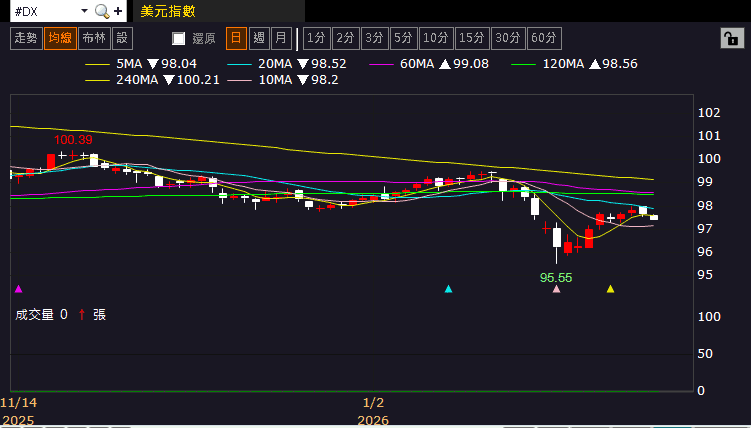Click the #DX symbol input field
Screen dimensions: 751x428
pyautogui.click(x=44, y=11)
